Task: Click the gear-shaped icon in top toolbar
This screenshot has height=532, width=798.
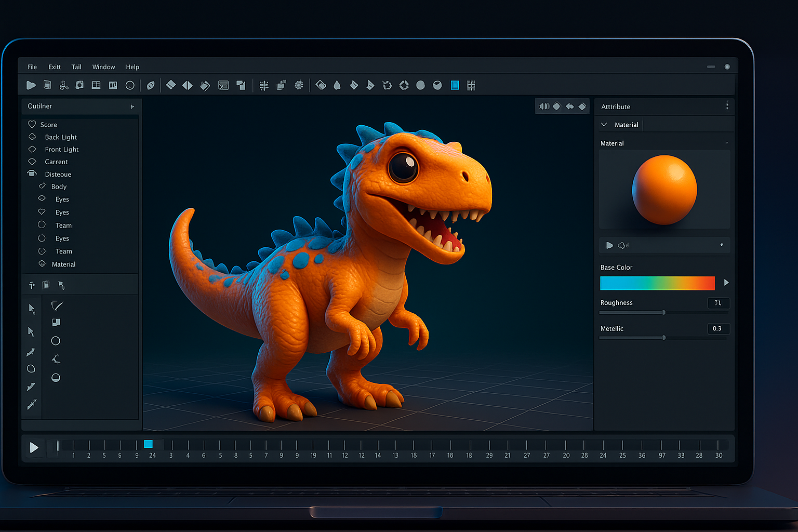Action: [x=299, y=85]
